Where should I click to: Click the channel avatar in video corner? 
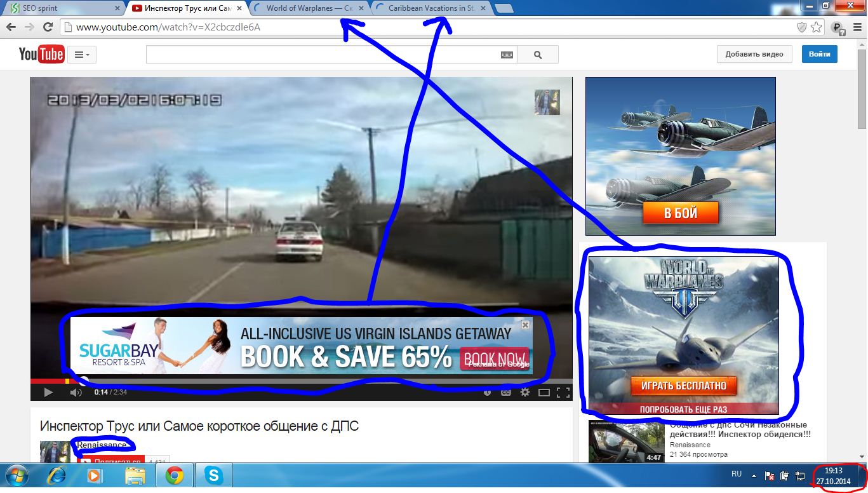[547, 102]
